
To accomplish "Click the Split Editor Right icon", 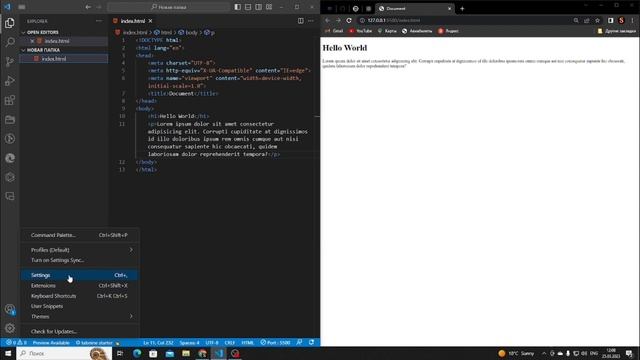I will tap(300, 21).
